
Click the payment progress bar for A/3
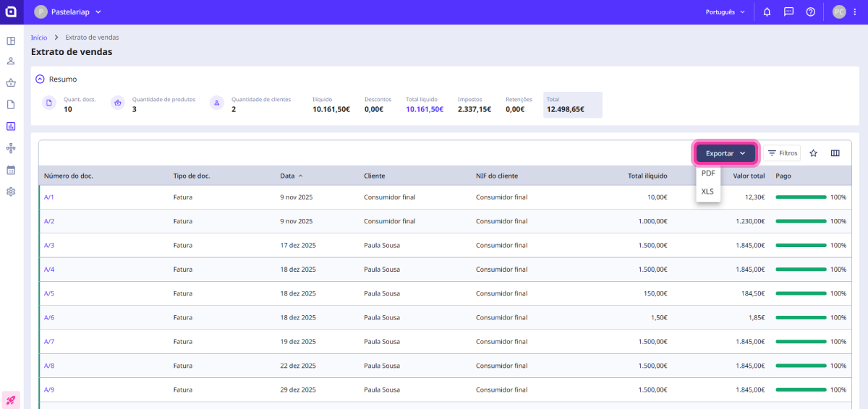(x=801, y=245)
